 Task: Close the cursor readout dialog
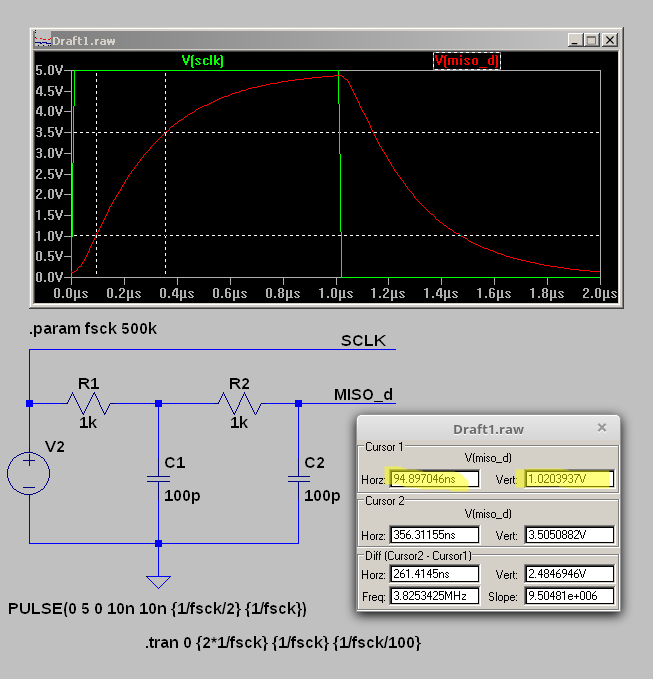602,427
